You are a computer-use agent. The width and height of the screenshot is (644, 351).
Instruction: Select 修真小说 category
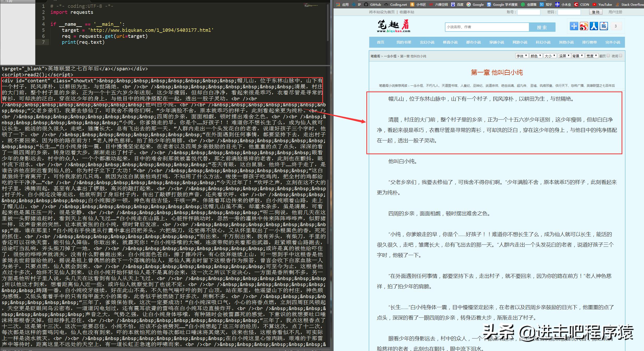450,42
